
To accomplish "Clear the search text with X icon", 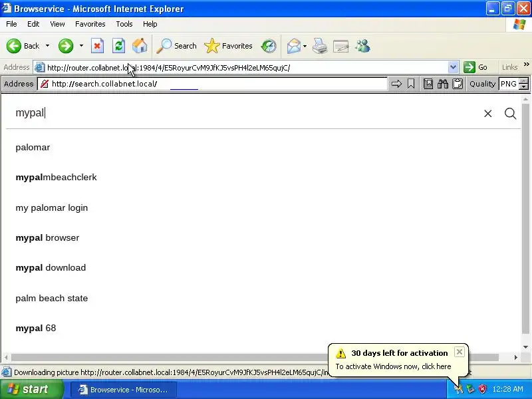I will [488, 114].
